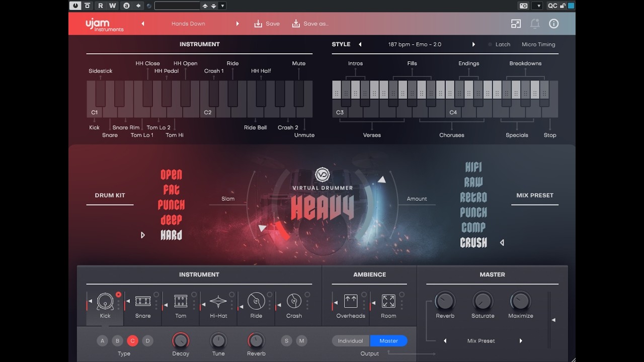
Task: Select the Tom instrument icon
Action: 181,301
